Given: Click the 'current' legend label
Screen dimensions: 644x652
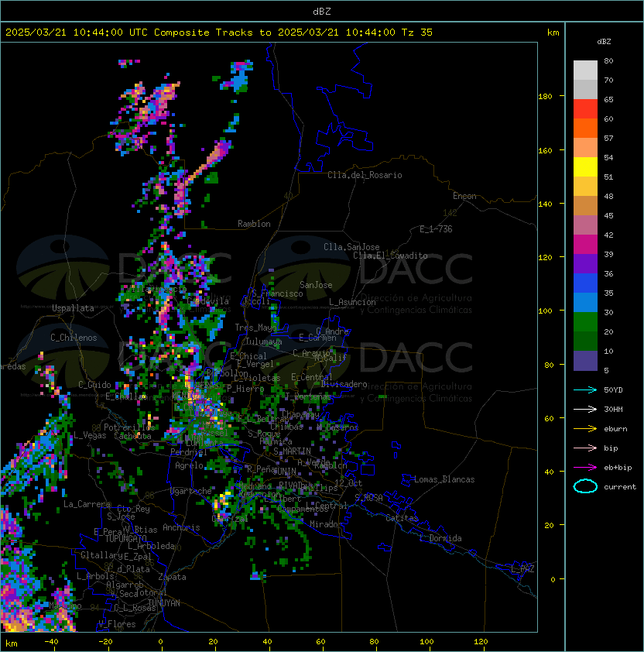Looking at the screenshot, I should [x=620, y=487].
